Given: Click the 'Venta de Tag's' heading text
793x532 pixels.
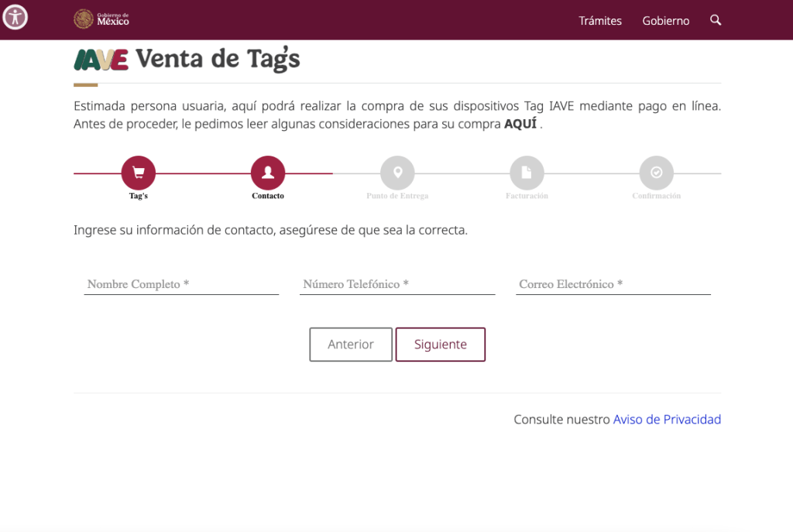Looking at the screenshot, I should [218, 59].
